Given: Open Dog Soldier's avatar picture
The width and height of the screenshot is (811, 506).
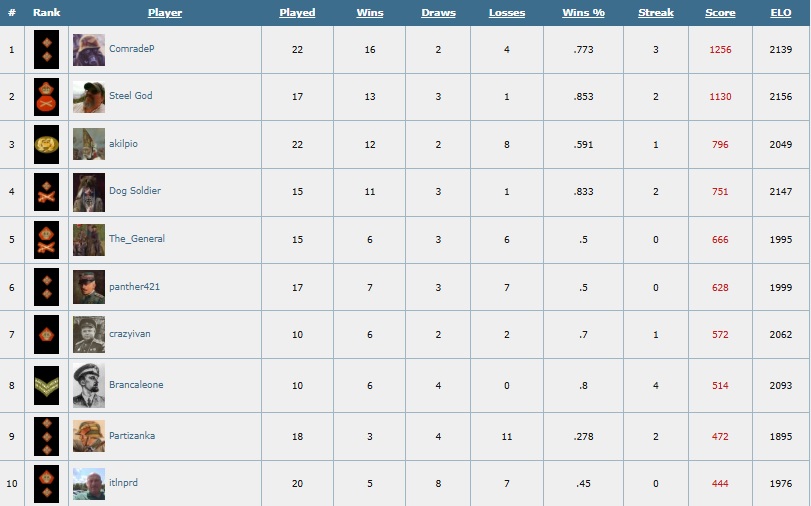Looking at the screenshot, I should 89,192.
